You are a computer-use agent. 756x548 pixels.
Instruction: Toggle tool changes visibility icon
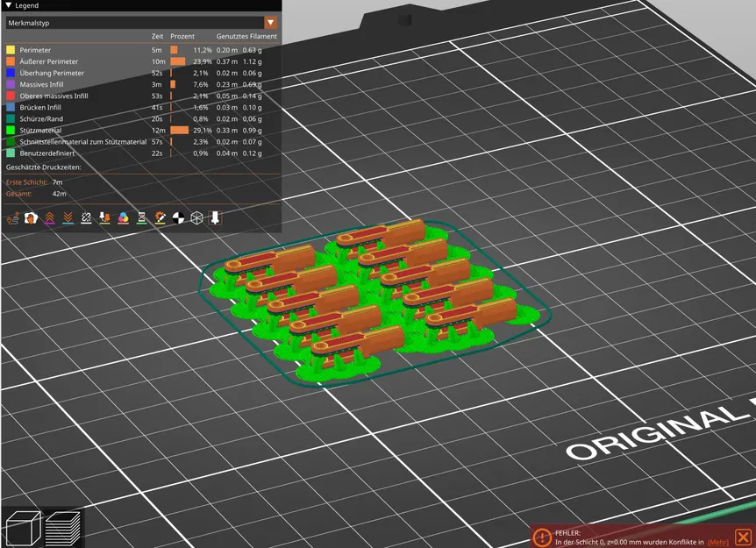tap(104, 218)
